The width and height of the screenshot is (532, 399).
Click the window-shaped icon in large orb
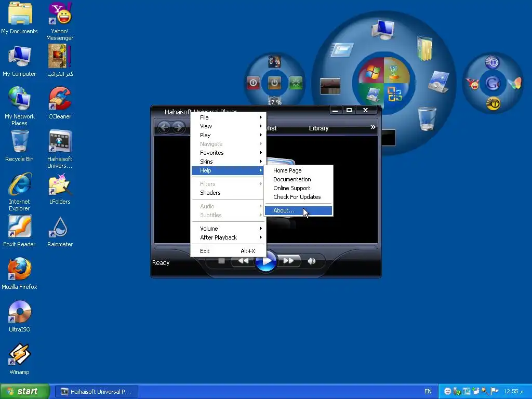point(342,50)
